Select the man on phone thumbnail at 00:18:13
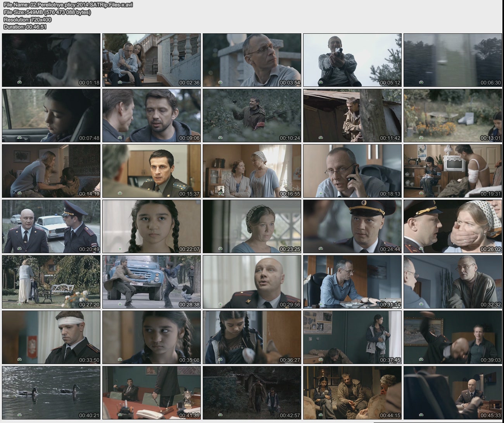The height and width of the screenshot is (423, 504). (352, 171)
